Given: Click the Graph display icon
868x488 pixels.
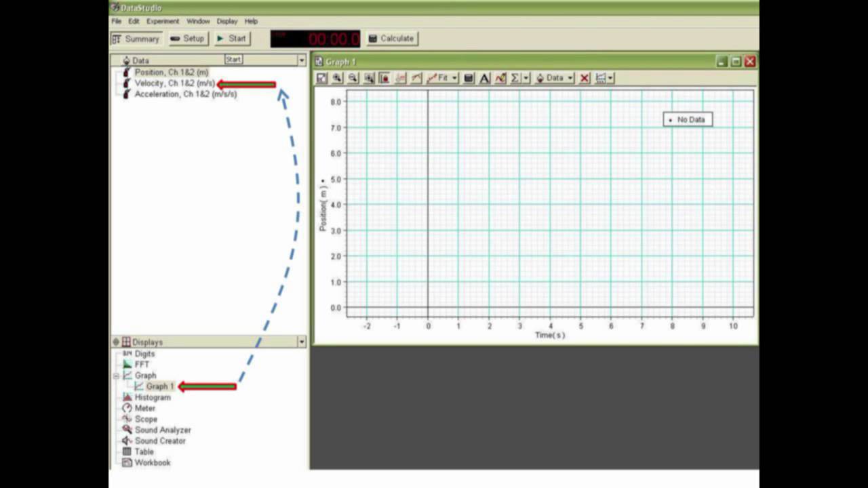Looking at the screenshot, I should coord(127,375).
